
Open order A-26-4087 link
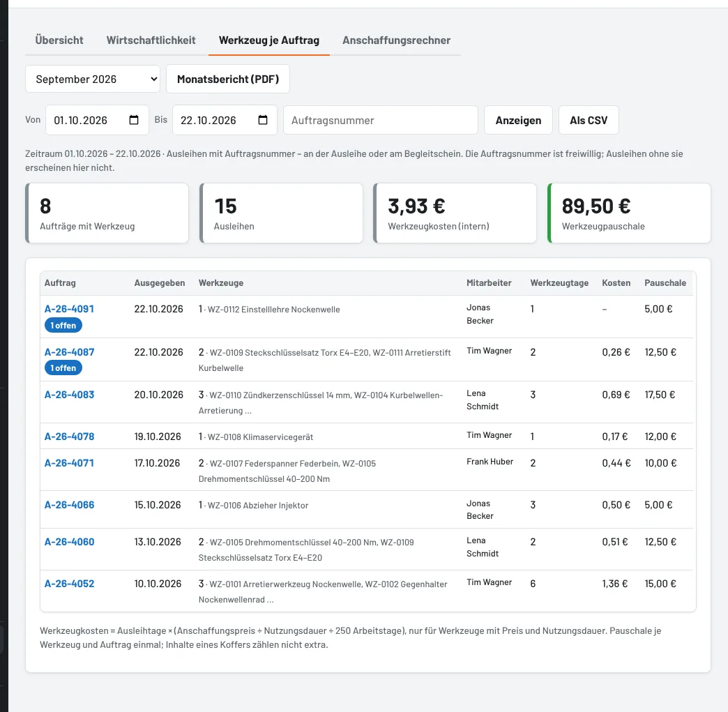coord(69,352)
